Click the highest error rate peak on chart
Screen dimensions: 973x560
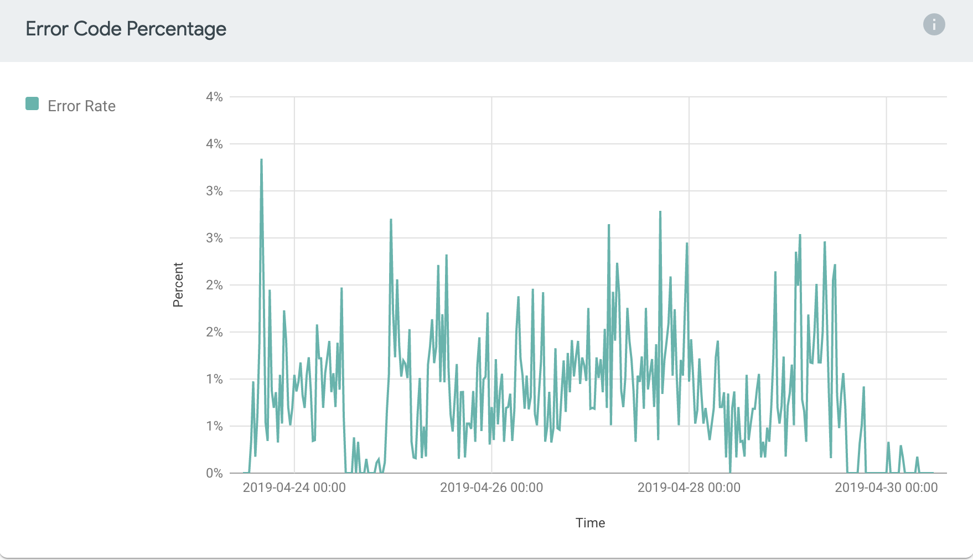(261, 160)
